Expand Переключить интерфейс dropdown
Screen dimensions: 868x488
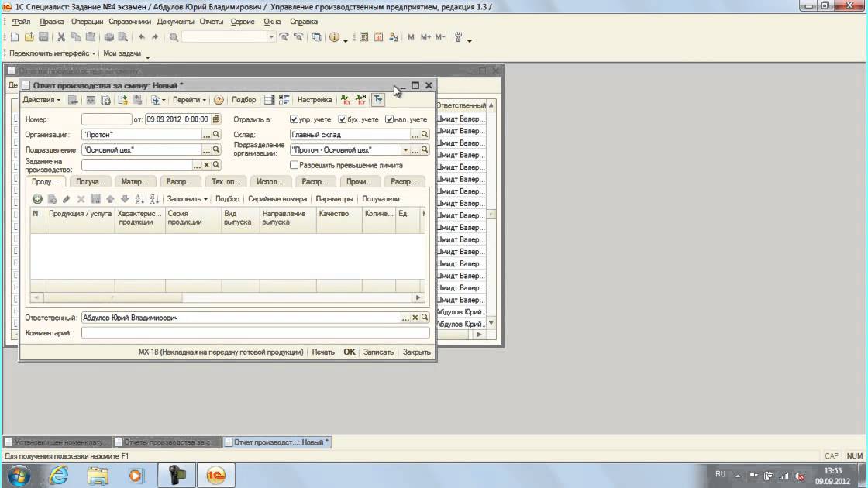[52, 53]
